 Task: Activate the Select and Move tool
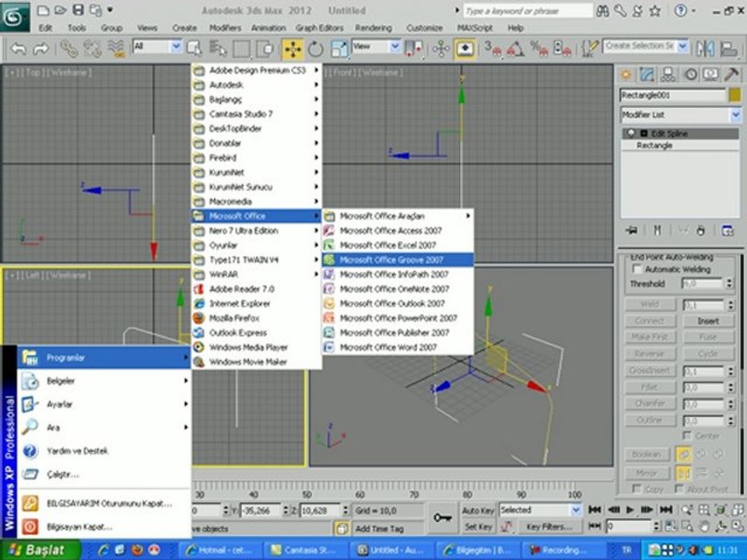click(x=293, y=49)
